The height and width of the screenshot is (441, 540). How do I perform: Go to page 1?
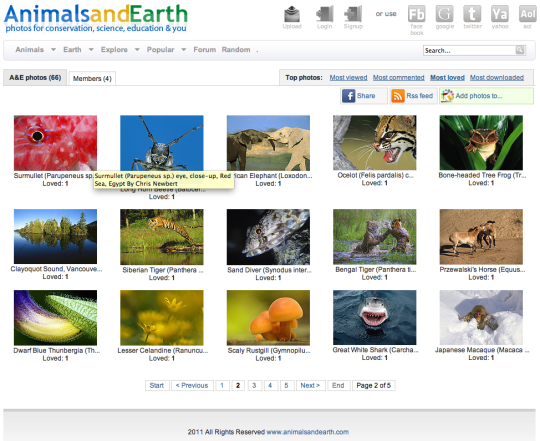coord(222,385)
